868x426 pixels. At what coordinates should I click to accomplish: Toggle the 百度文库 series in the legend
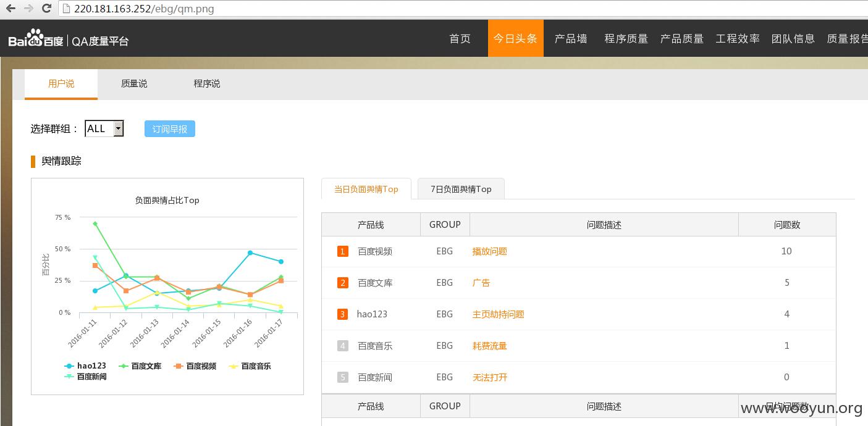click(x=140, y=366)
